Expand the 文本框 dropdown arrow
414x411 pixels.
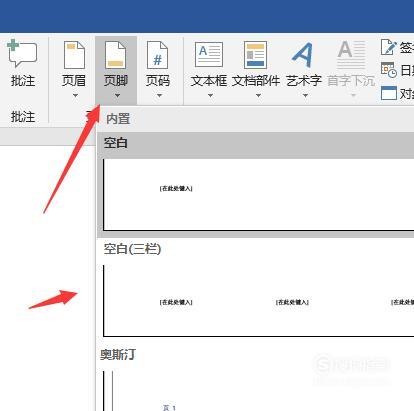click(x=210, y=96)
